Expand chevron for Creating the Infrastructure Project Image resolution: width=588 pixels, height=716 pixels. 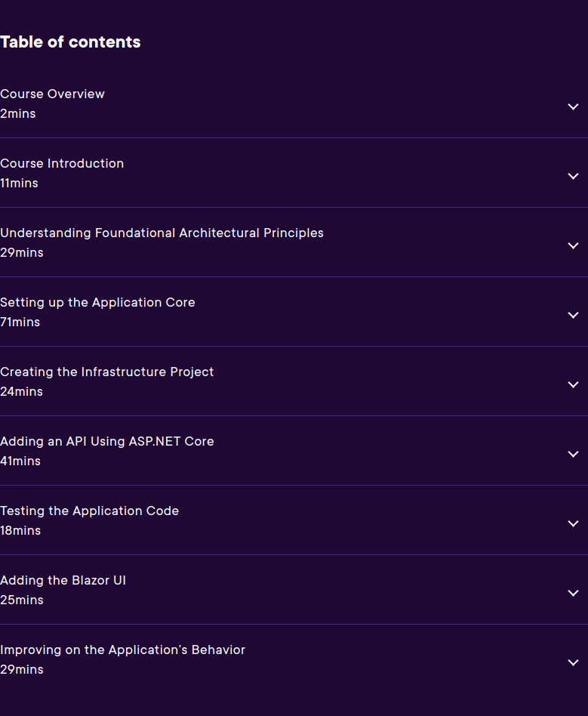click(x=573, y=384)
